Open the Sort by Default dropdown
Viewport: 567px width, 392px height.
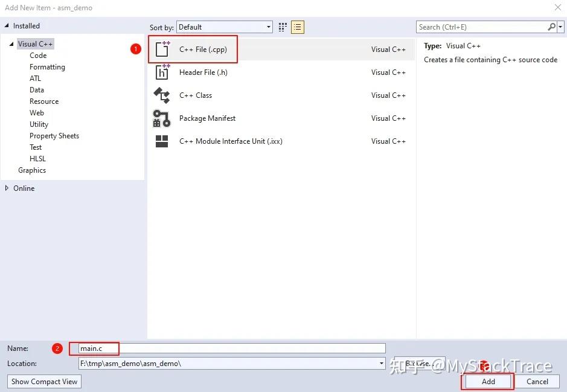(x=225, y=27)
